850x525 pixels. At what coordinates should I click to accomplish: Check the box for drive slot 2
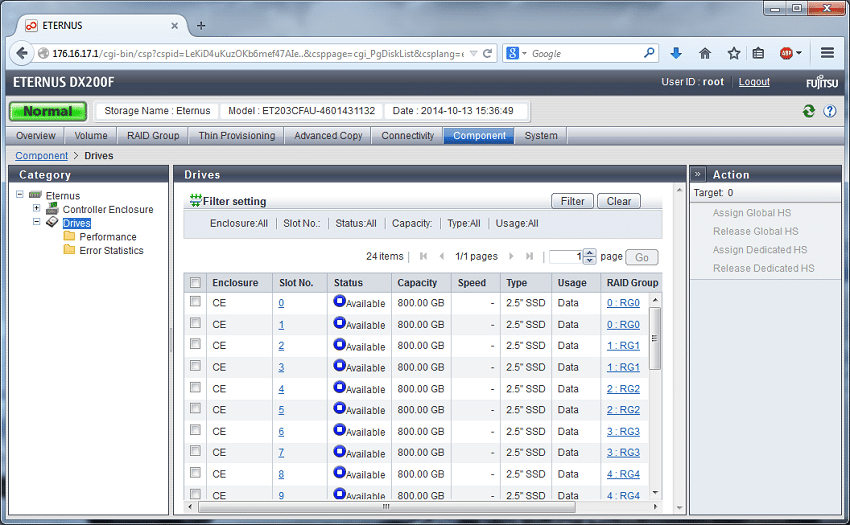195,344
